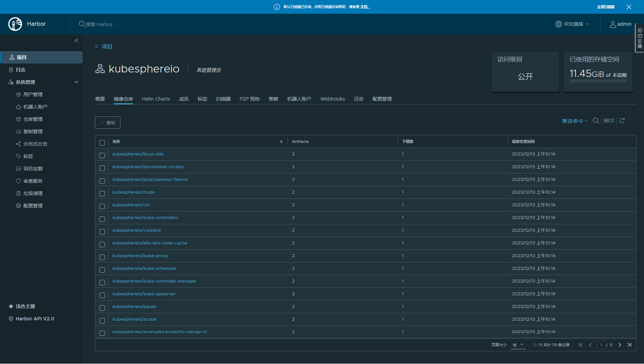Switch repository view to card layout icon
The width and height of the screenshot is (644, 364).
point(606,121)
